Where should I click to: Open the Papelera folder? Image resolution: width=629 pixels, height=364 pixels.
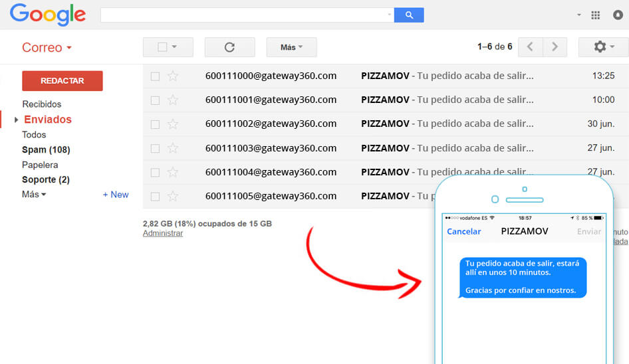(40, 165)
